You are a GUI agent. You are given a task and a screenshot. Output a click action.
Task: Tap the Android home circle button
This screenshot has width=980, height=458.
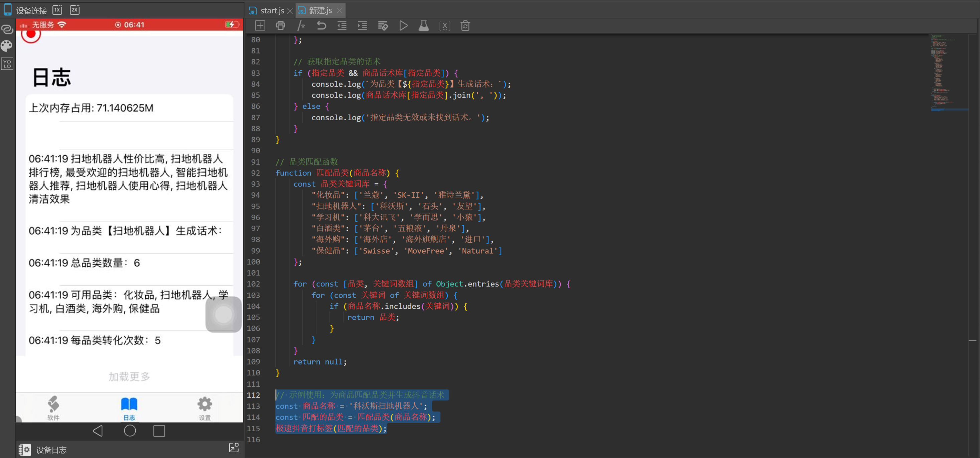[130, 431]
